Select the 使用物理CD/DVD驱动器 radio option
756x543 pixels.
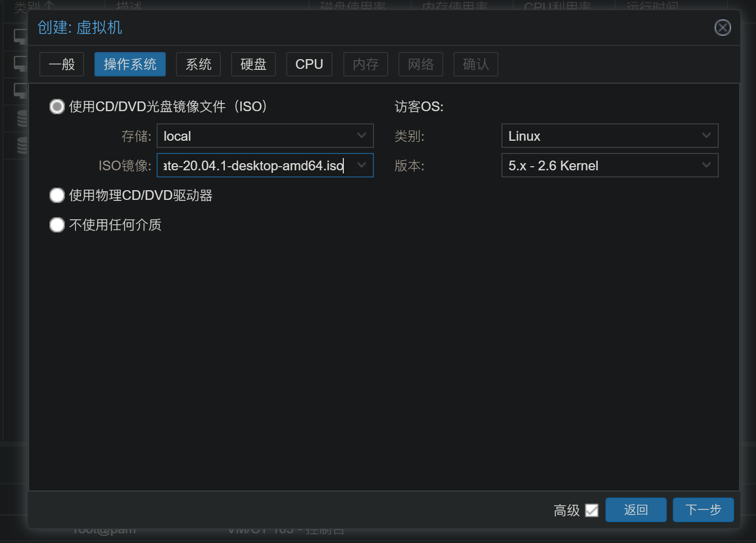coord(57,195)
